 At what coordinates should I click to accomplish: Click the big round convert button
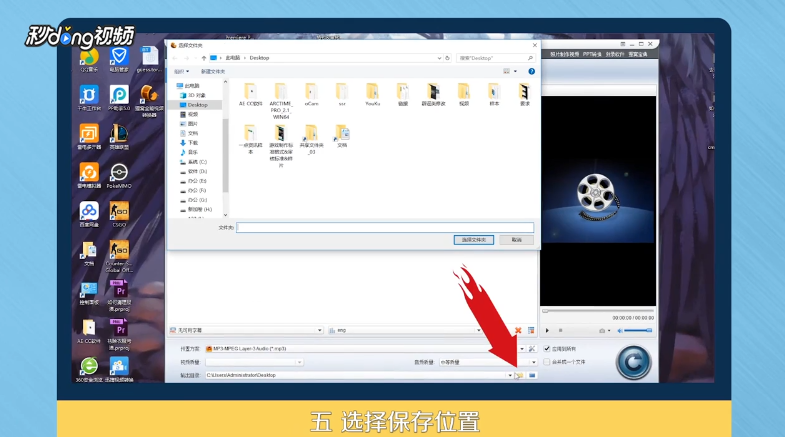tap(633, 362)
